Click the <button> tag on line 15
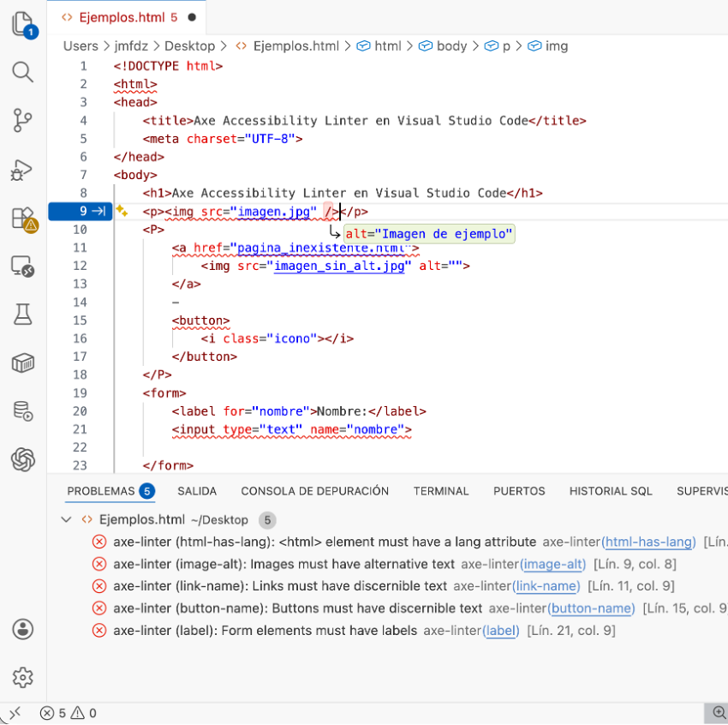 pos(200,321)
